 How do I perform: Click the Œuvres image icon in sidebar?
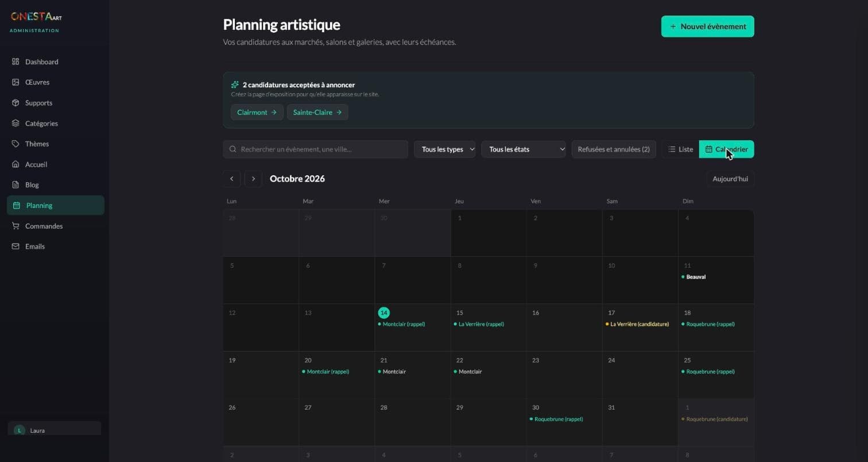[15, 82]
